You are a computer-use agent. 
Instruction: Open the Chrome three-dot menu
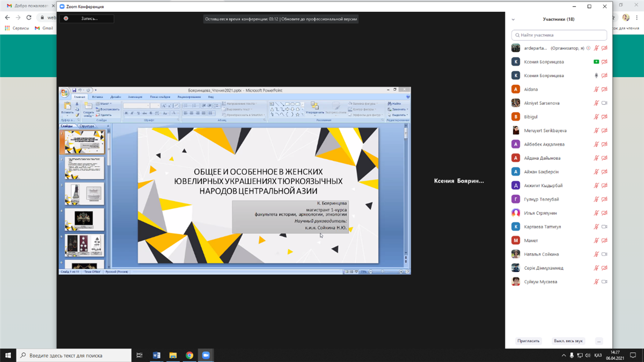[x=637, y=18]
